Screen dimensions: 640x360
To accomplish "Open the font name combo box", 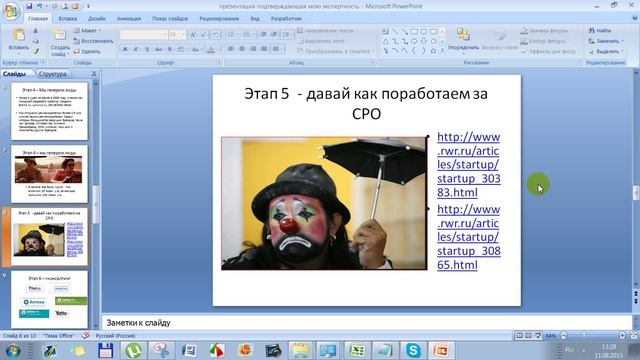I will pos(144,35).
